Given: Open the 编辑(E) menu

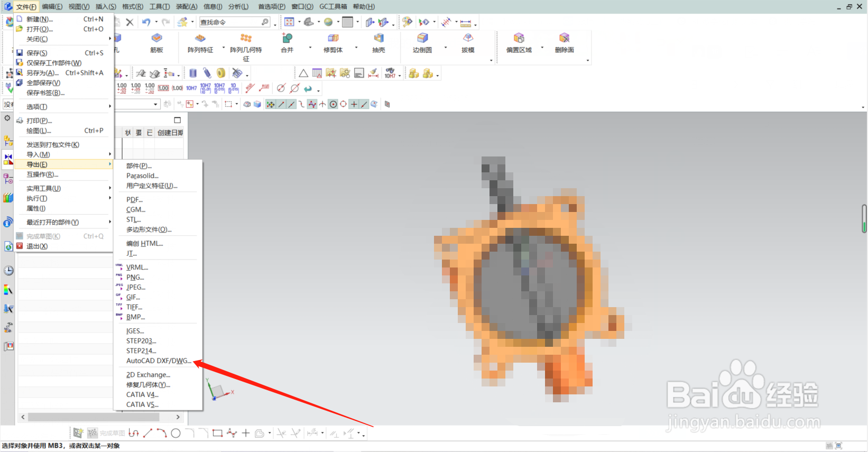Looking at the screenshot, I should click(x=52, y=7).
